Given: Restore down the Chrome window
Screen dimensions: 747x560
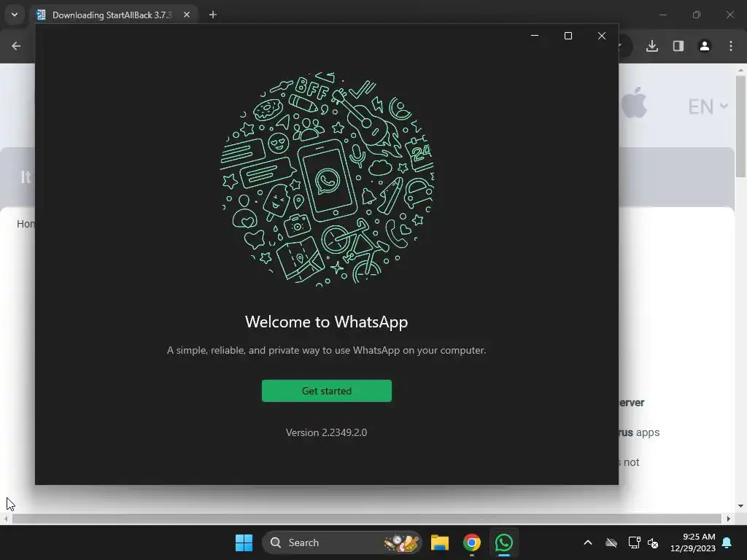Looking at the screenshot, I should tap(697, 15).
